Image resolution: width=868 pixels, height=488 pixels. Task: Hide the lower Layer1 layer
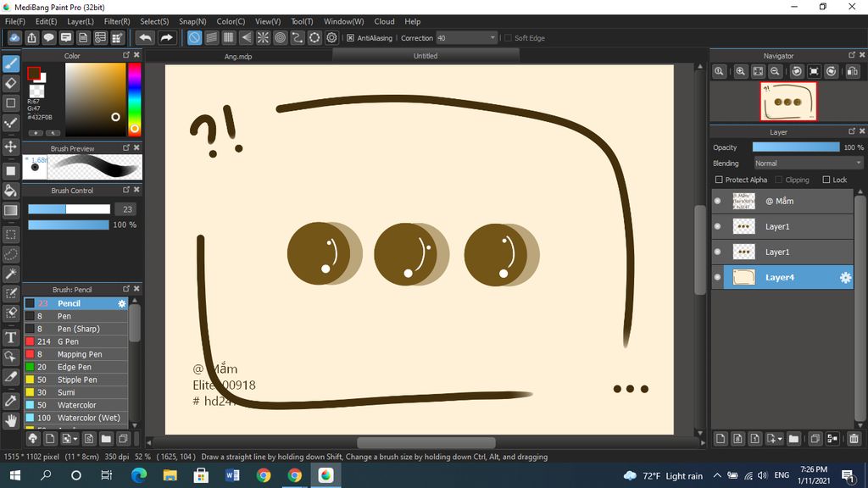click(718, 252)
